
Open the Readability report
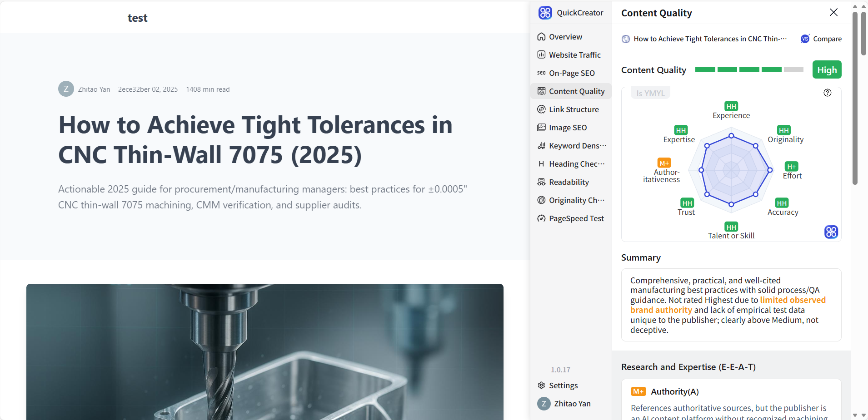click(x=569, y=182)
